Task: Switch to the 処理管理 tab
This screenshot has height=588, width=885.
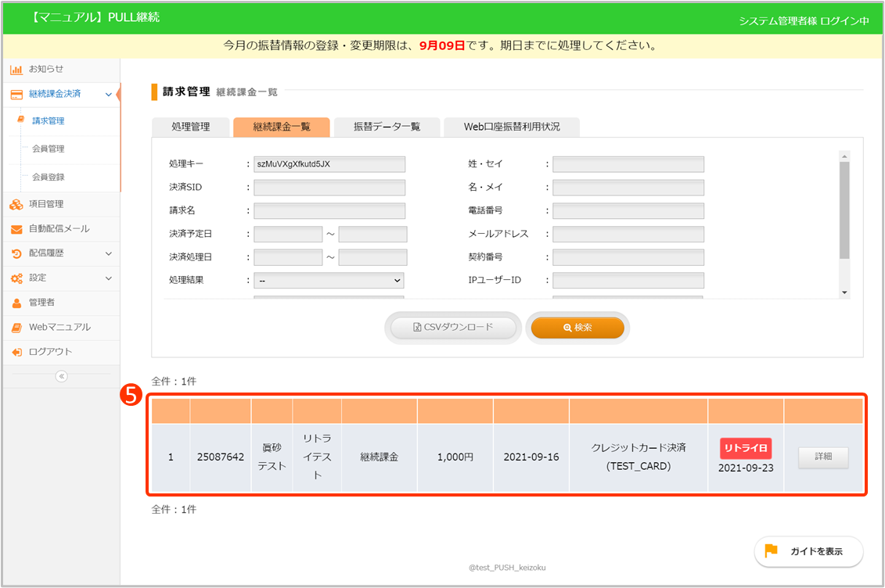Action: [190, 127]
